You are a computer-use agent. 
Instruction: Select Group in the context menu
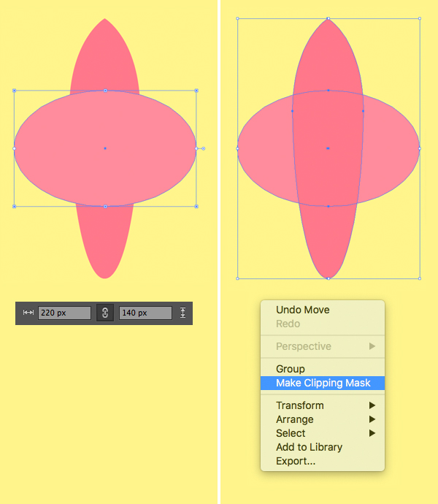[x=291, y=369]
